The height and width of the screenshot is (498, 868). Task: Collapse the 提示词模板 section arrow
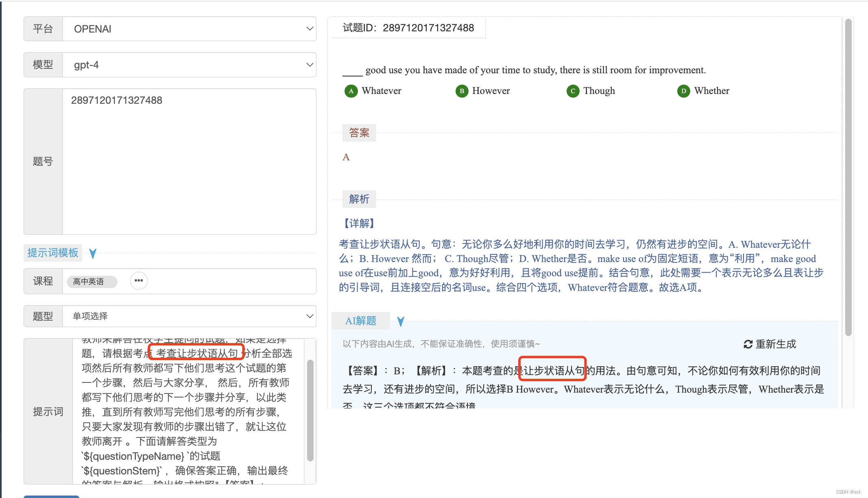93,253
